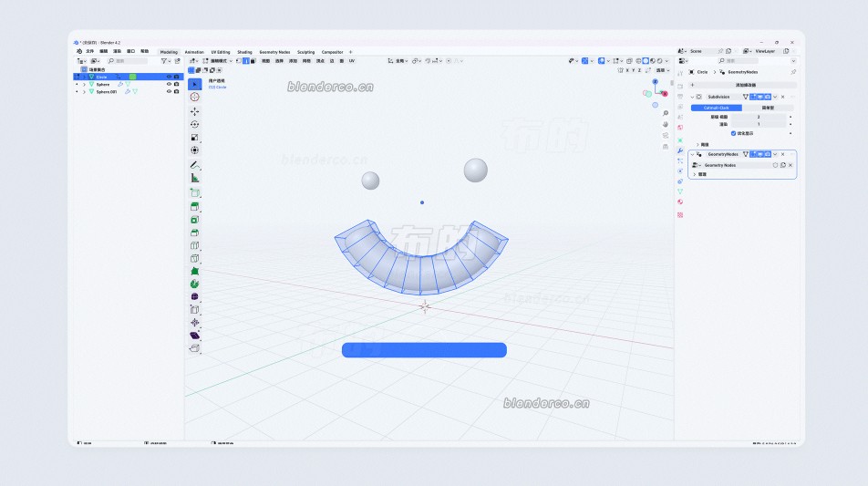Select the Catmull-Clark subdivision type
Screen dimensions: 868x486
717,108
